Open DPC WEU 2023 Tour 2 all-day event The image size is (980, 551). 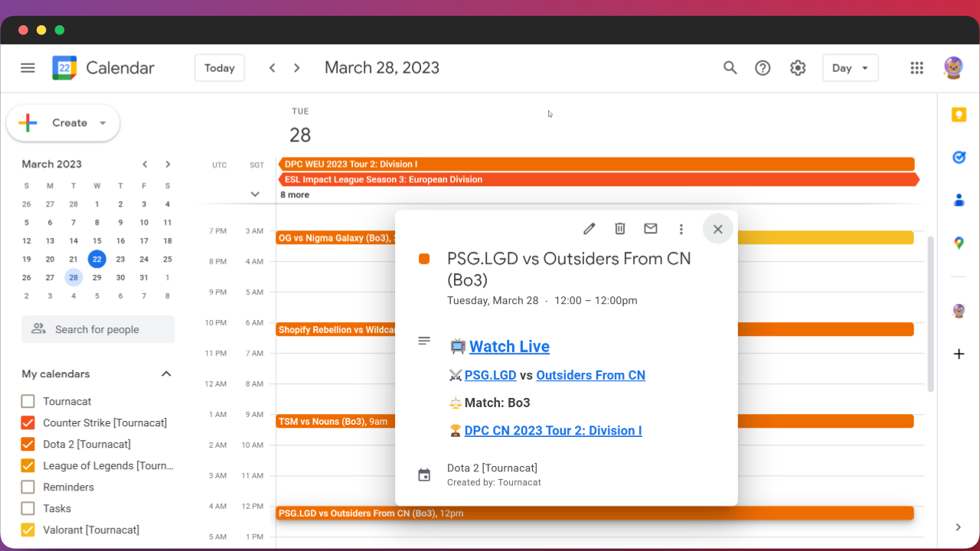(597, 164)
